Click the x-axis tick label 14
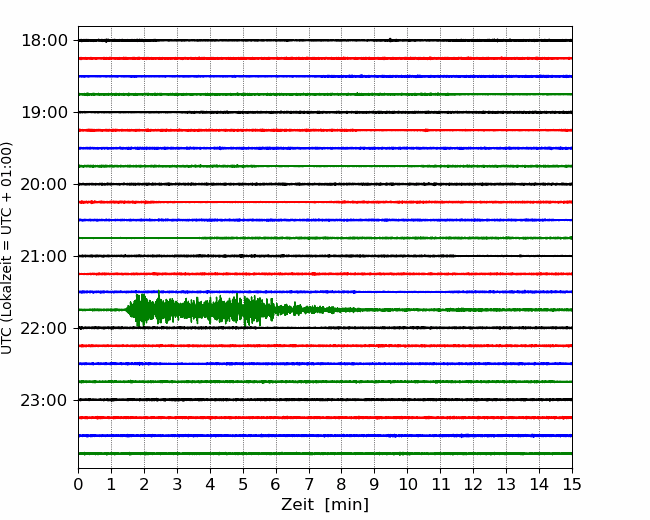This screenshot has height=520, width=650. (x=539, y=484)
